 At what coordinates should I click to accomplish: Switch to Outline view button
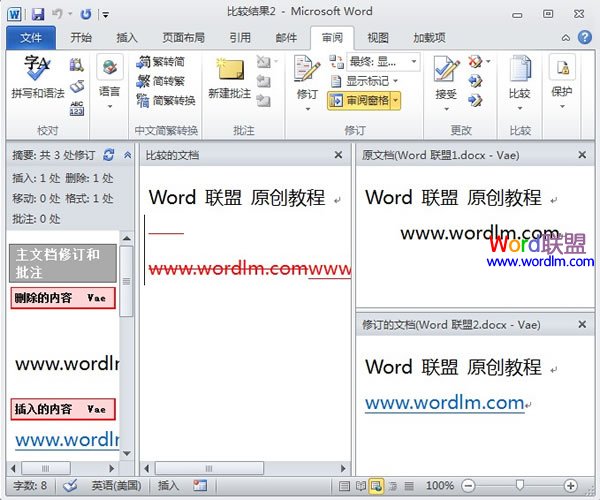coord(393,486)
